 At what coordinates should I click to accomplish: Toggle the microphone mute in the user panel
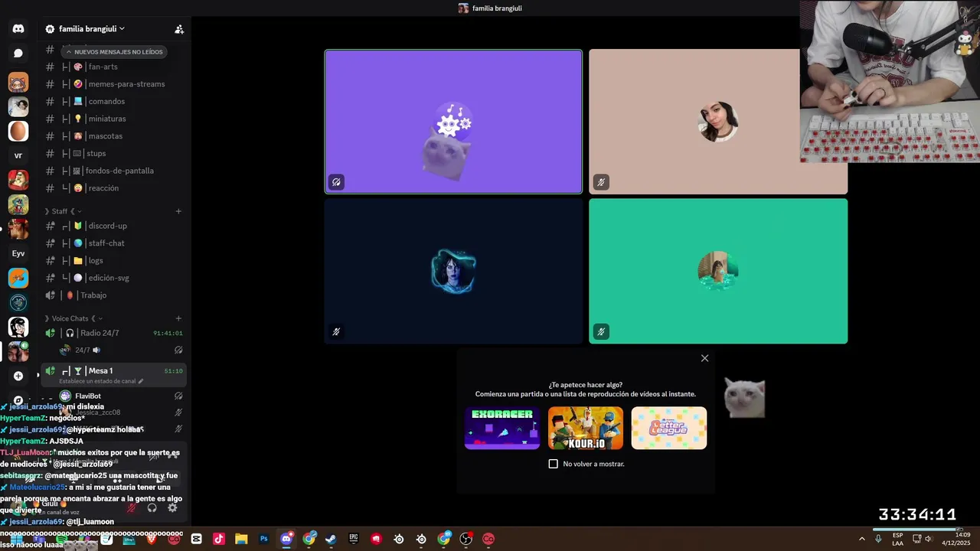coord(132,507)
